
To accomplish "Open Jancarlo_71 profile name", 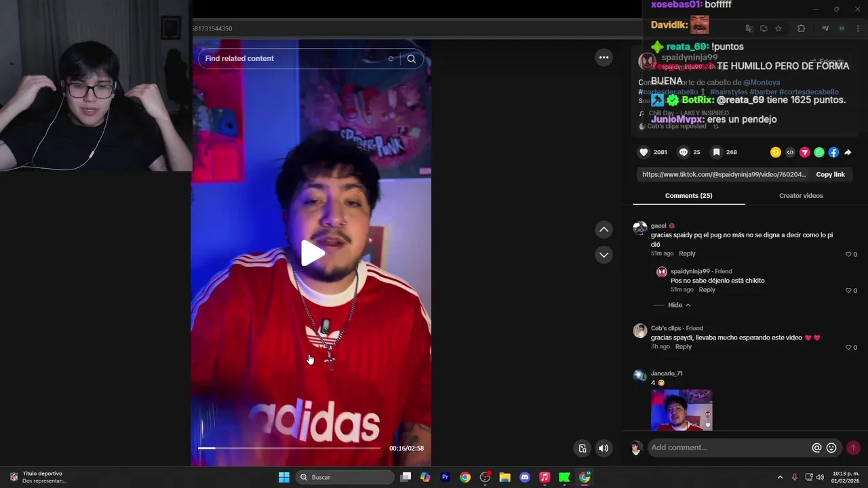I will [667, 373].
